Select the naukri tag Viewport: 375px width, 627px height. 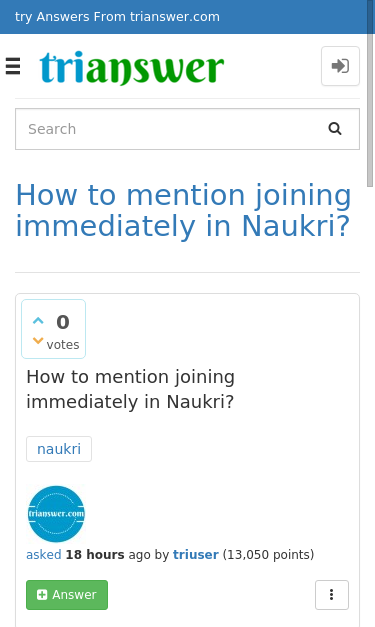(x=59, y=449)
